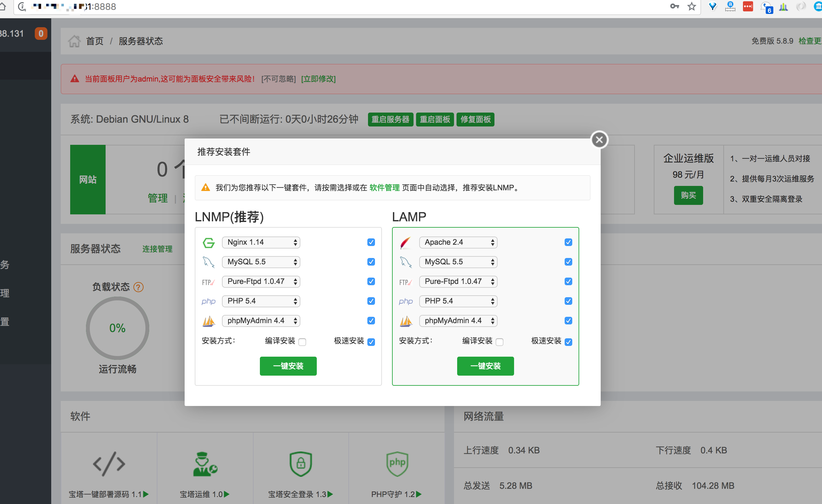Open the Apache 2.4 version dropdown

point(458,243)
